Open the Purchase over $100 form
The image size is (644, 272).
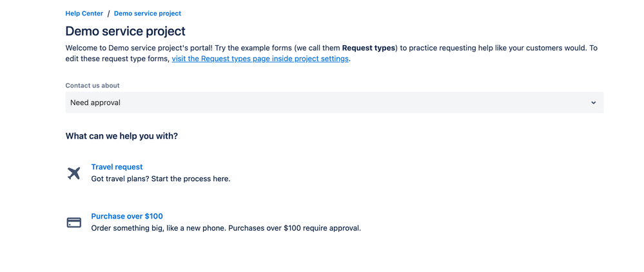click(127, 216)
